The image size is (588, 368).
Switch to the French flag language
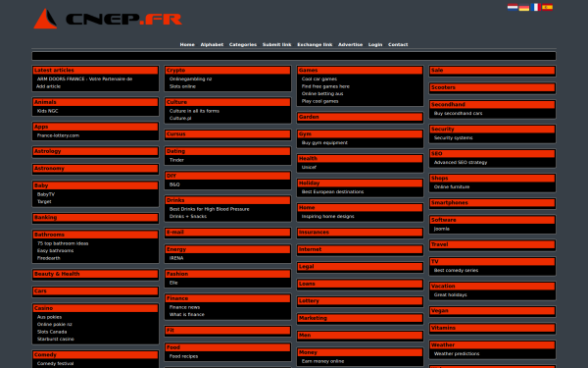click(x=535, y=7)
